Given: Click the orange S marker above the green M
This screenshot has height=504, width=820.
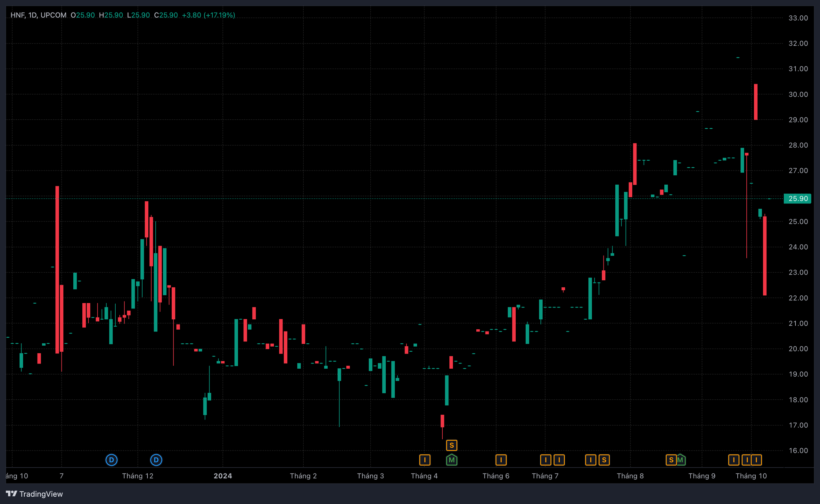Looking at the screenshot, I should click(x=452, y=445).
